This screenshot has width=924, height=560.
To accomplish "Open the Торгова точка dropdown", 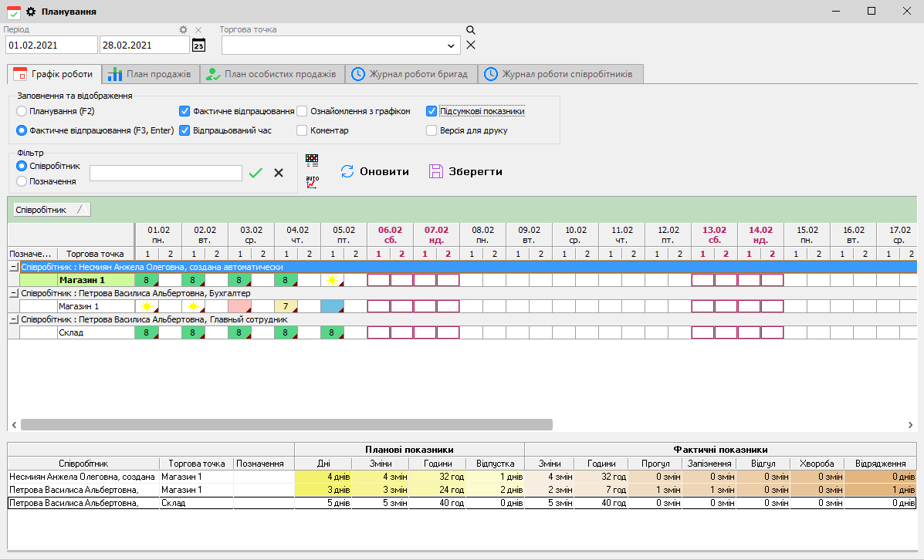I will pyautogui.click(x=452, y=46).
